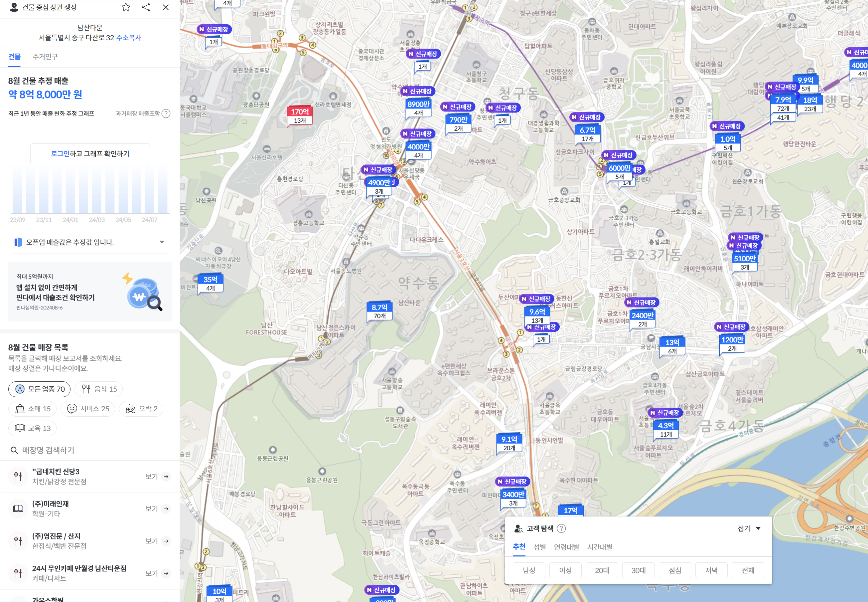Select the 교육 13 category filter
This screenshot has width=868, height=602.
(x=32, y=428)
